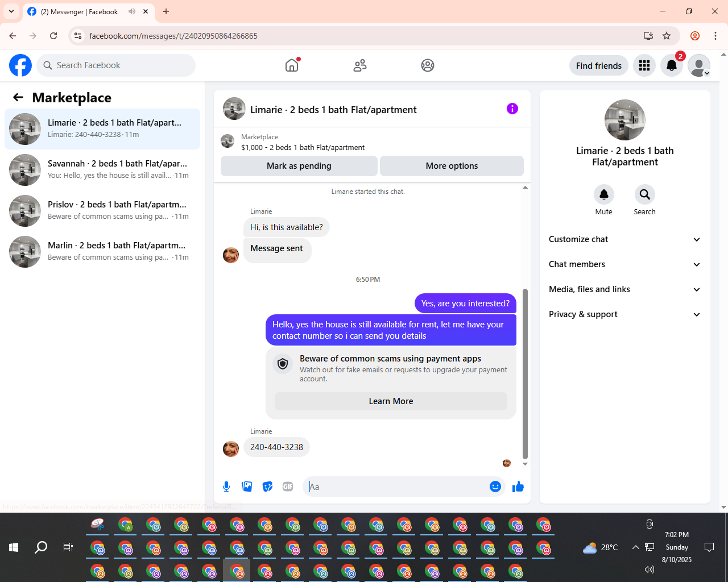Open a new browser tab
Screen dimensions: 728x582
(x=166, y=11)
